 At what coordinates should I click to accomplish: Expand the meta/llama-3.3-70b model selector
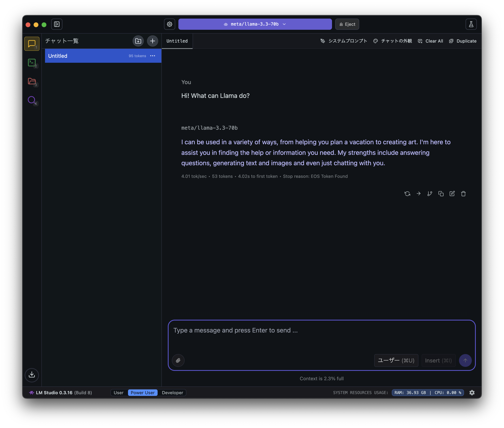[x=255, y=24]
